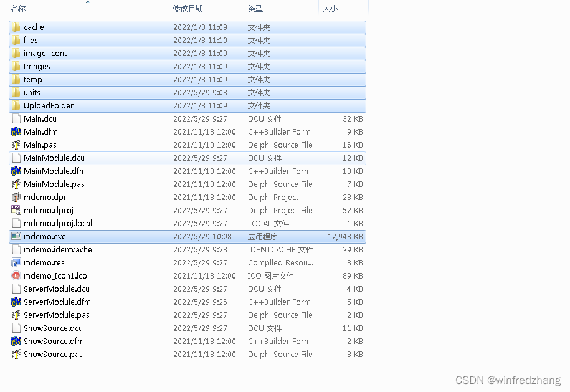The height and width of the screenshot is (392, 570).
Task: Sort by the 类型 column header
Action: tap(281, 8)
